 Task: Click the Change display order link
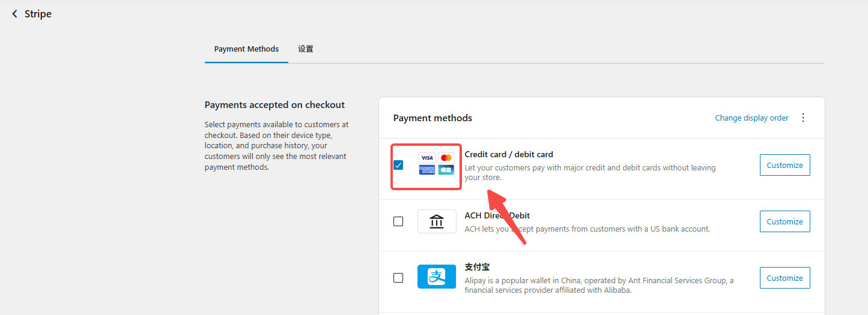[x=751, y=118]
